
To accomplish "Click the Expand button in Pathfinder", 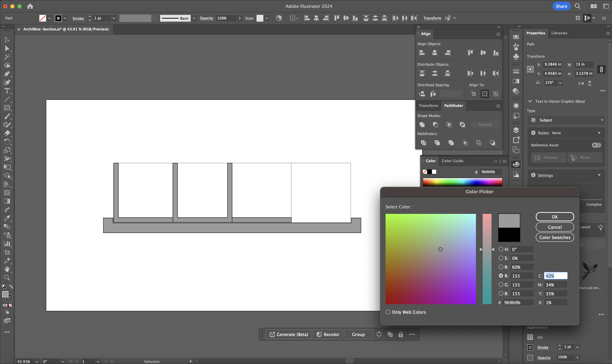I will click(485, 124).
